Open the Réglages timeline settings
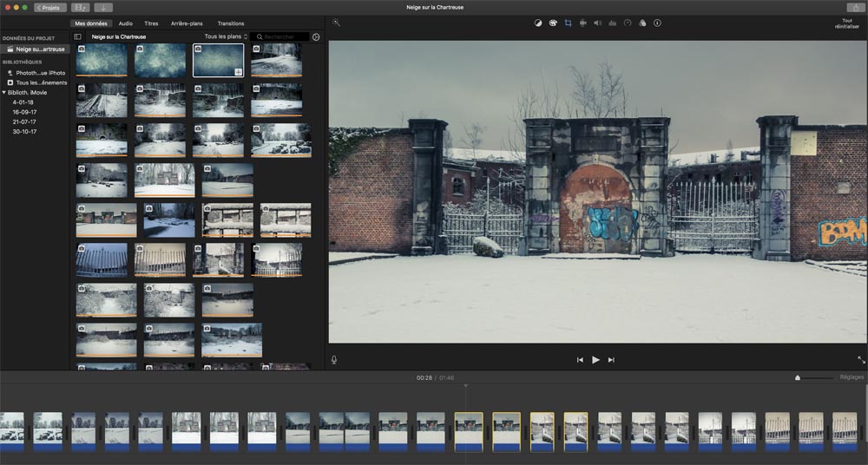Viewport: 868px width, 465px height. pos(852,377)
